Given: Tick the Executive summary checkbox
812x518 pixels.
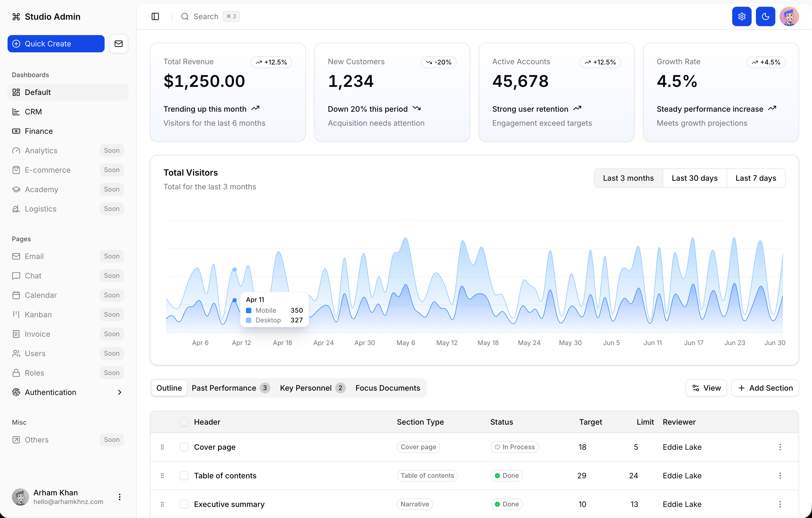Looking at the screenshot, I should (x=184, y=504).
